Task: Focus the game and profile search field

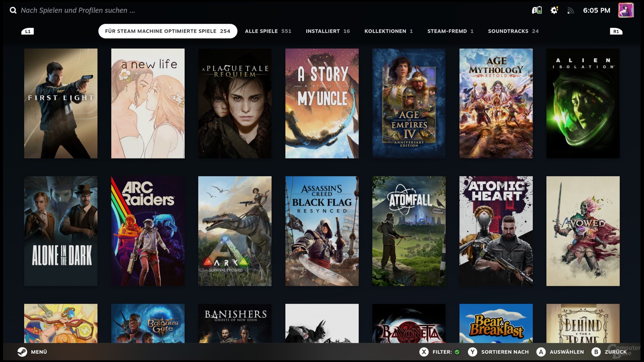Action: coord(78,10)
